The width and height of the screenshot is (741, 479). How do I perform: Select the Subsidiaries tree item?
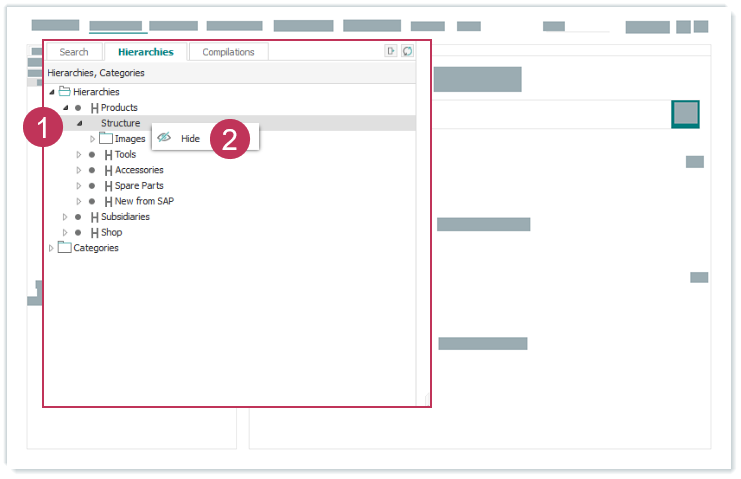pyautogui.click(x=125, y=217)
